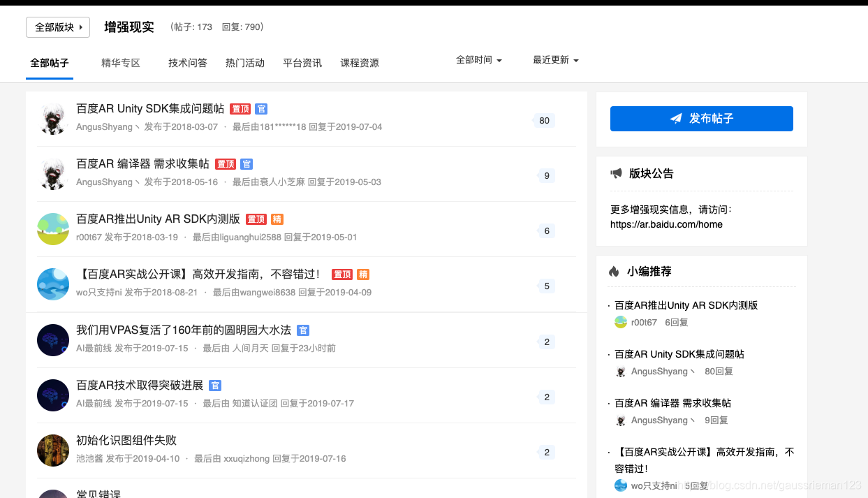Image resolution: width=868 pixels, height=498 pixels.
Task: Click 置顶 tag on 编译器 需求收集帖
Action: click(x=226, y=164)
